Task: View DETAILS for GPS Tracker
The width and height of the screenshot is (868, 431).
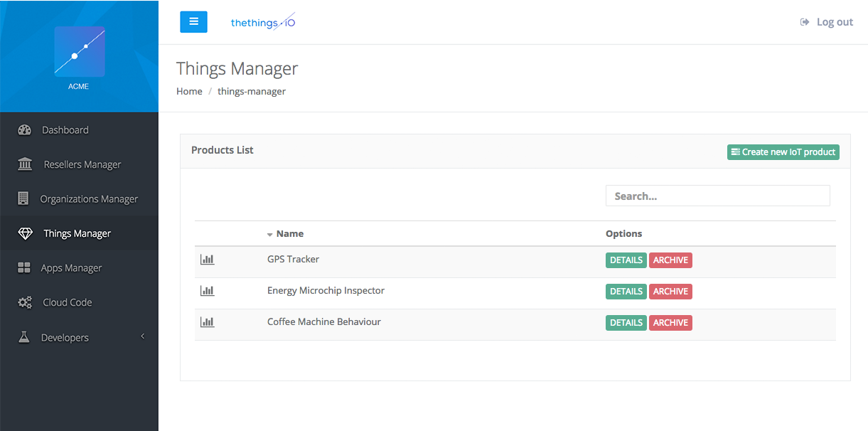Action: point(626,260)
